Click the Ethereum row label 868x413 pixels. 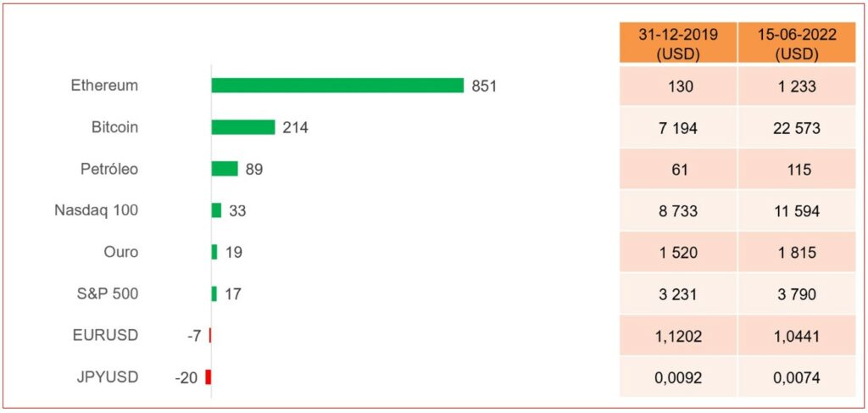(x=104, y=86)
